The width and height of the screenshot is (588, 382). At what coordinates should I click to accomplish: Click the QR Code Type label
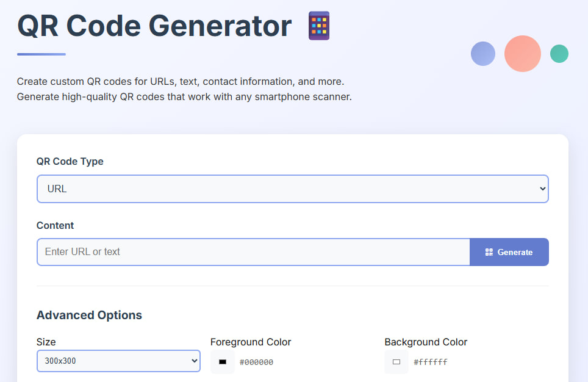[x=70, y=162]
